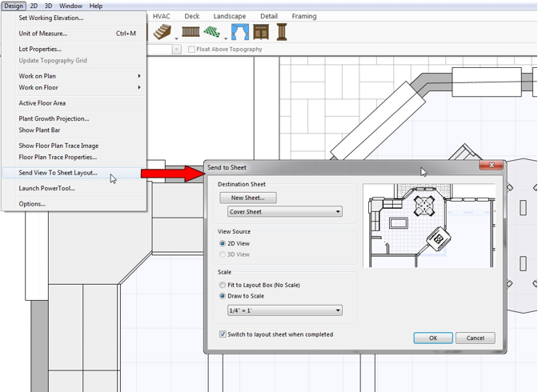Choose Show Floor Plan Trace Image

[x=74, y=146]
